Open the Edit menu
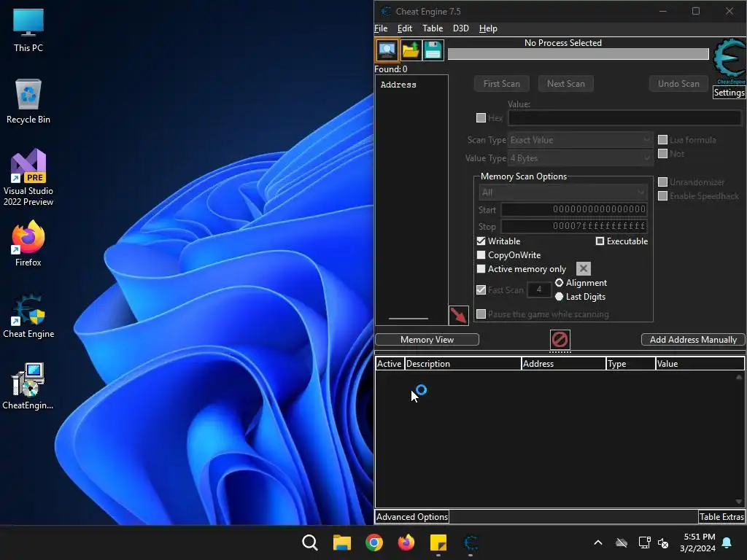Image resolution: width=747 pixels, height=560 pixels. pyautogui.click(x=404, y=28)
